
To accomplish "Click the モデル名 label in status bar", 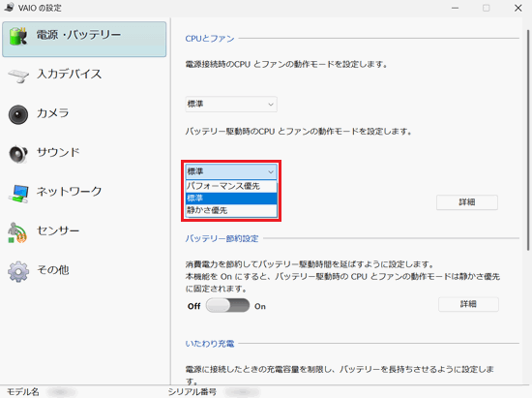I will click(x=23, y=392).
